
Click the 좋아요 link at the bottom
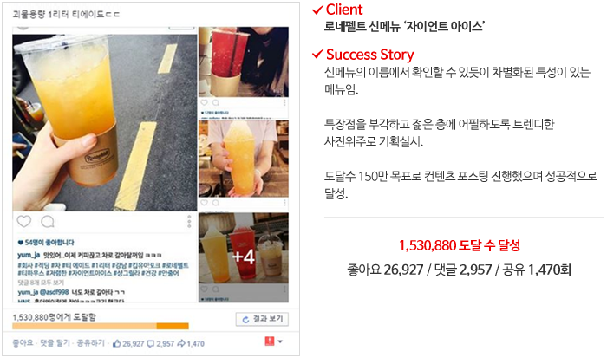pyautogui.click(x=23, y=343)
